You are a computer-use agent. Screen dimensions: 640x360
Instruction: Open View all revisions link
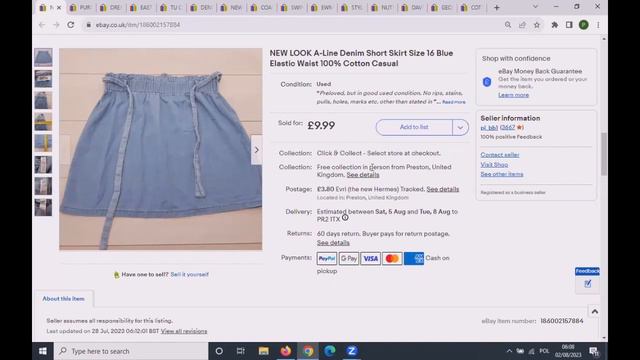[x=184, y=331]
